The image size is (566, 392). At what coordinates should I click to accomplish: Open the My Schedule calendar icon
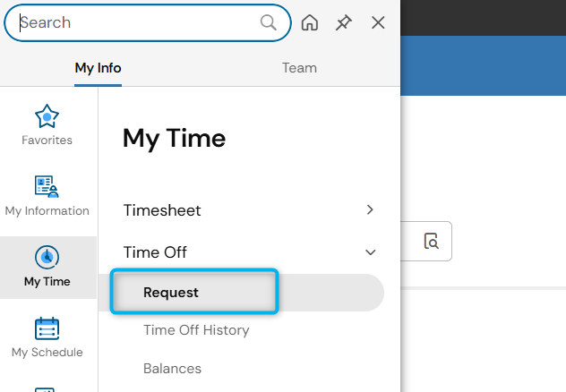[47, 328]
